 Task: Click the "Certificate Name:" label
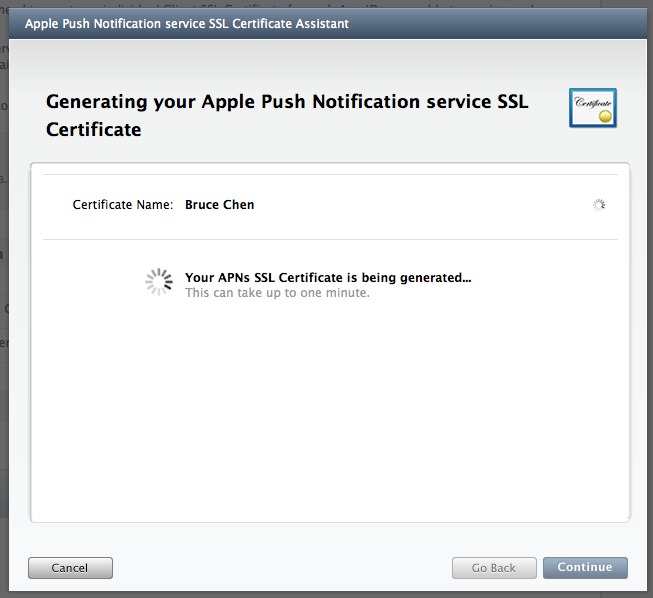pos(123,205)
